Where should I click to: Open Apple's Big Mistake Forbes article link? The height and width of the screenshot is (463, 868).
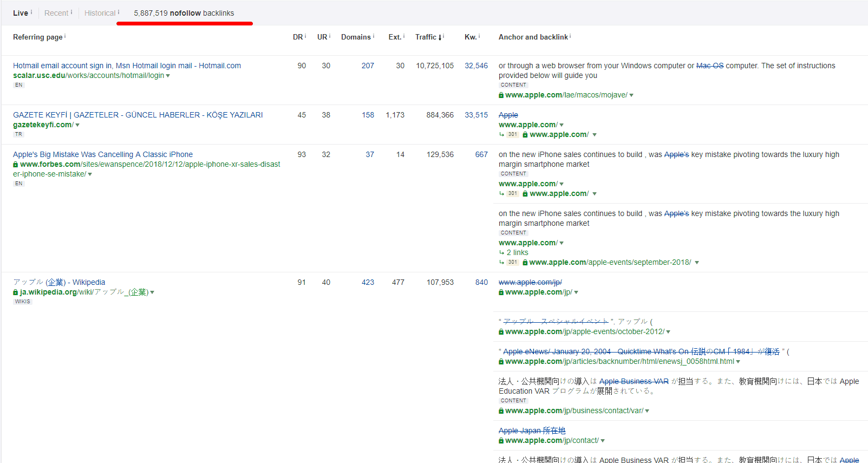click(103, 154)
